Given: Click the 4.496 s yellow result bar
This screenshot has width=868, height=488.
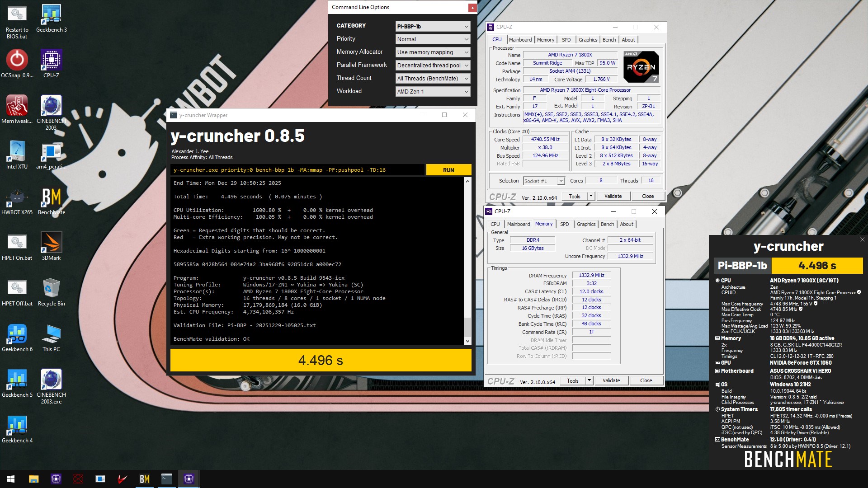Looking at the screenshot, I should click(321, 360).
